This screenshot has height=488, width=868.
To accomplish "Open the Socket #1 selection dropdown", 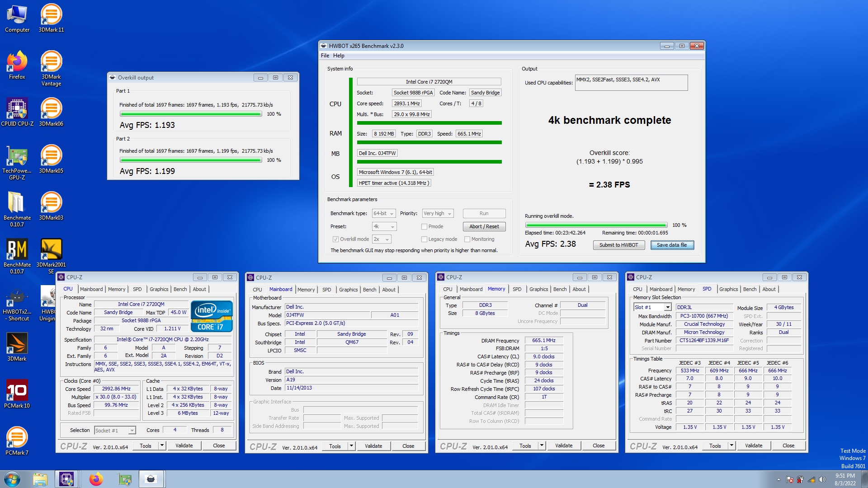I will click(x=115, y=430).
